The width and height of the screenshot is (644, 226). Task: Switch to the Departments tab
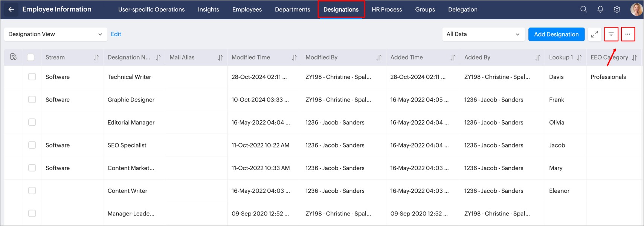tap(293, 9)
